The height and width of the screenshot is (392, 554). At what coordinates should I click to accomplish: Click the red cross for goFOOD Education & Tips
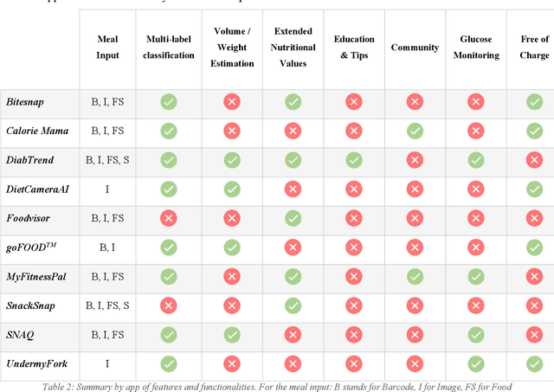354,247
